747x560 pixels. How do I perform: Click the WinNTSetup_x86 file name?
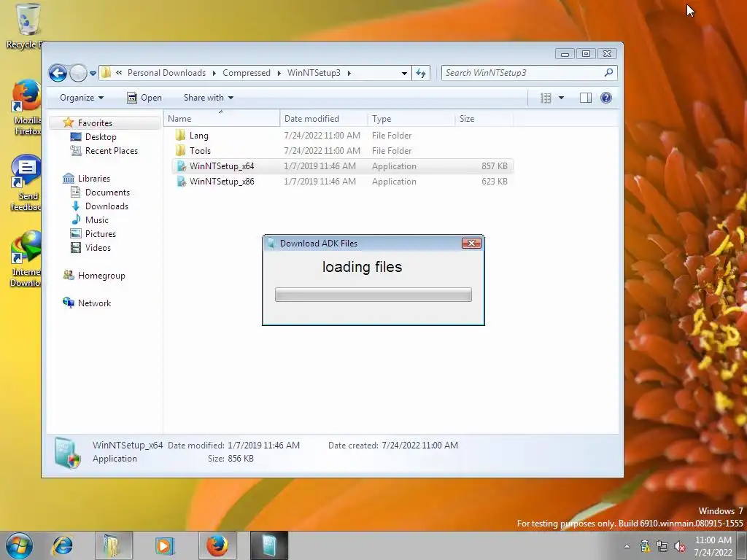[222, 181]
